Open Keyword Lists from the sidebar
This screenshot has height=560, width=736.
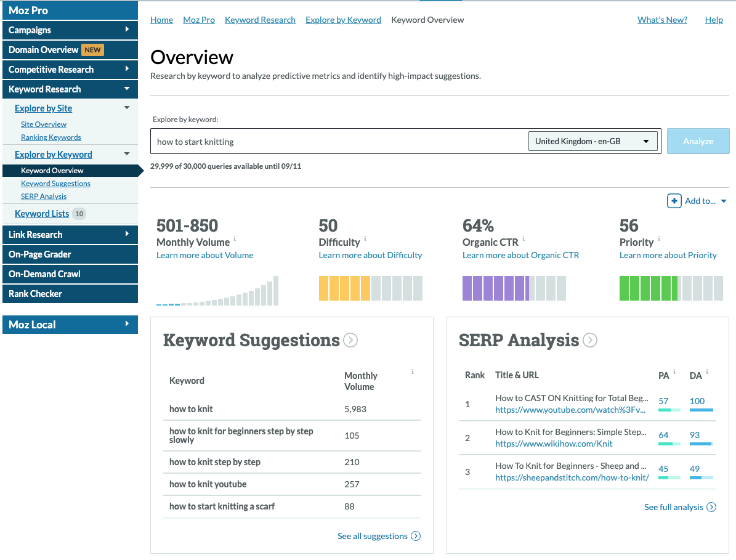tap(43, 213)
